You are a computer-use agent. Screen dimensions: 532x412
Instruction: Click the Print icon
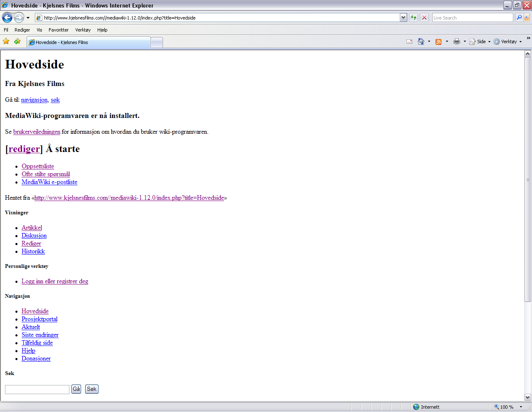[x=457, y=42]
